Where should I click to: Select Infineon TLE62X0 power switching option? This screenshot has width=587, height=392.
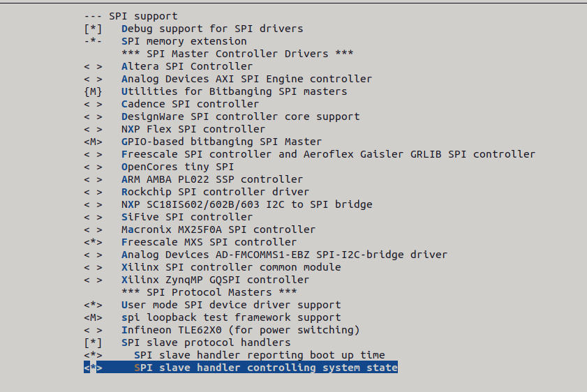[x=240, y=330]
